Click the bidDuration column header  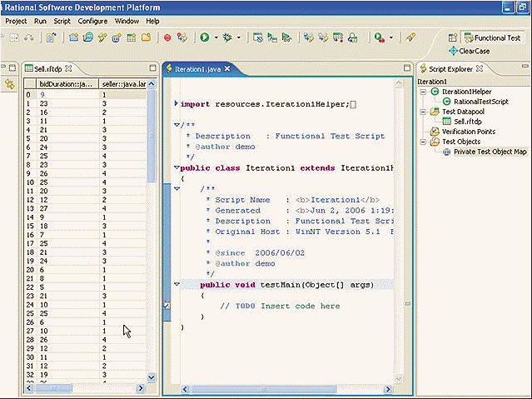[x=67, y=83]
